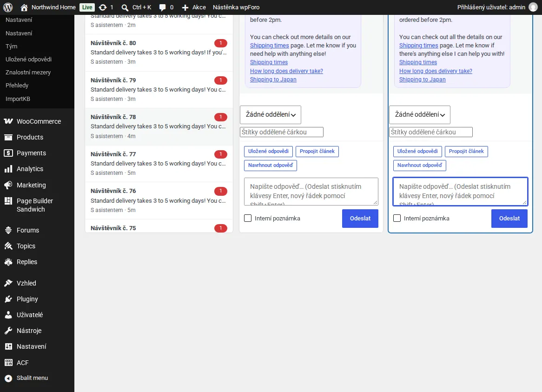The width and height of the screenshot is (542, 392).
Task: Open 'How long does delivery take?' link, left panel
Action: point(286,71)
